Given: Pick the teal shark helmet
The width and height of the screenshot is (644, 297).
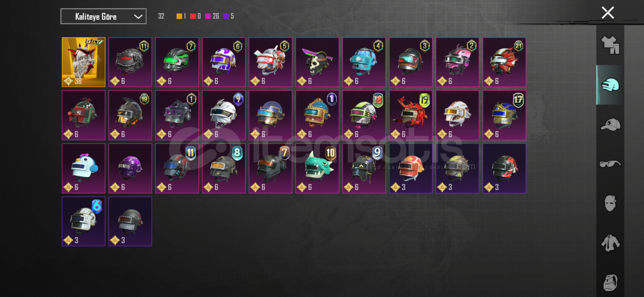Looking at the screenshot, I should coord(317,168).
